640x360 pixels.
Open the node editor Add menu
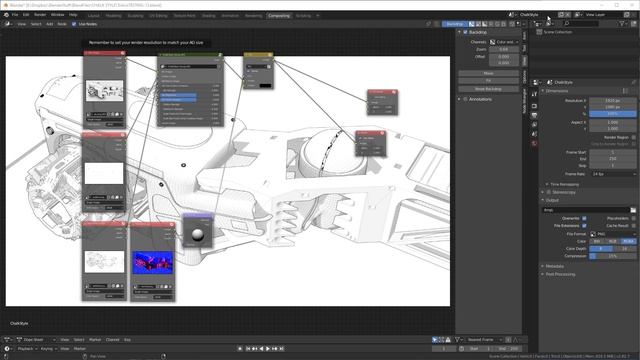point(49,24)
